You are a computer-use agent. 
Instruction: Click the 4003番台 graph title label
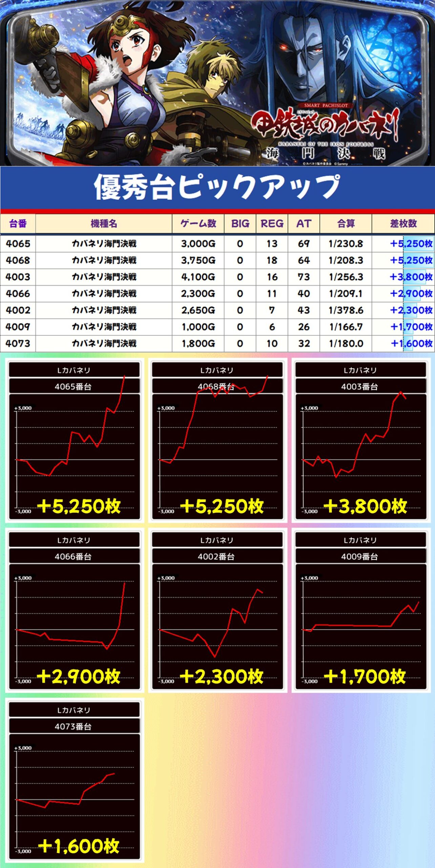(x=360, y=387)
